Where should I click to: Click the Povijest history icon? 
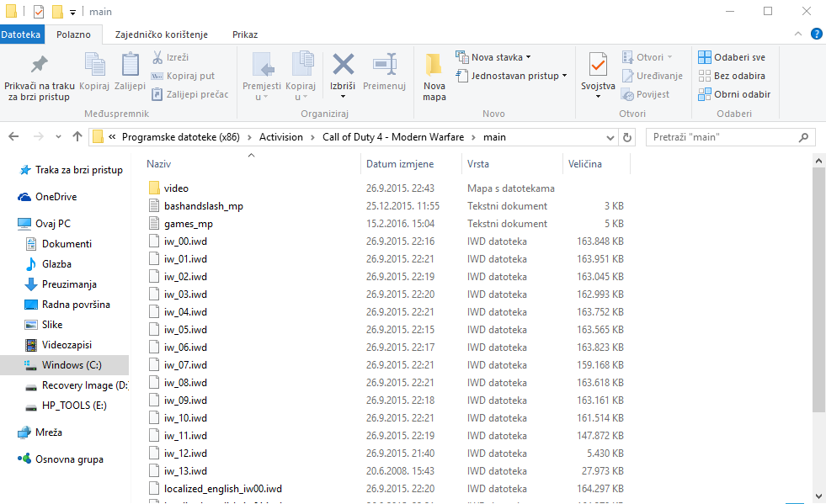click(x=627, y=95)
